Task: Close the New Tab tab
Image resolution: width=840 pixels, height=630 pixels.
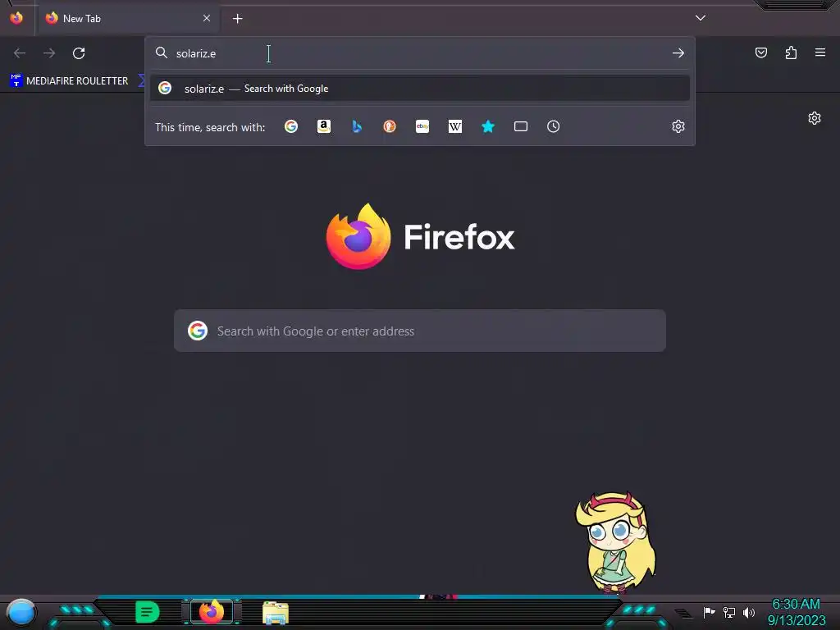Action: [206, 18]
